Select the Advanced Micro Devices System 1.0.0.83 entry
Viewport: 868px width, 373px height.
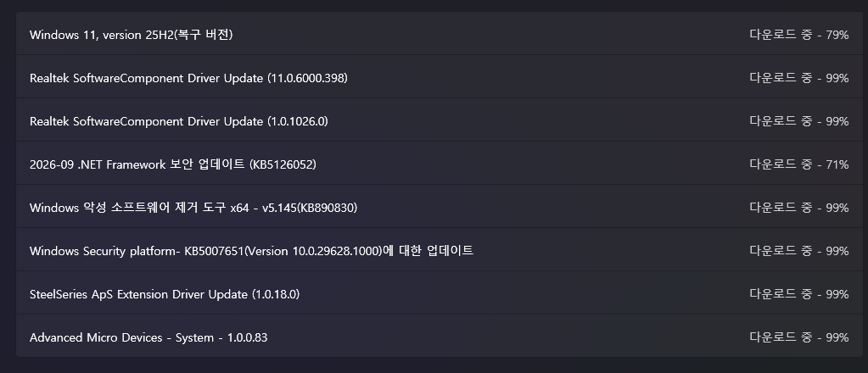point(439,337)
